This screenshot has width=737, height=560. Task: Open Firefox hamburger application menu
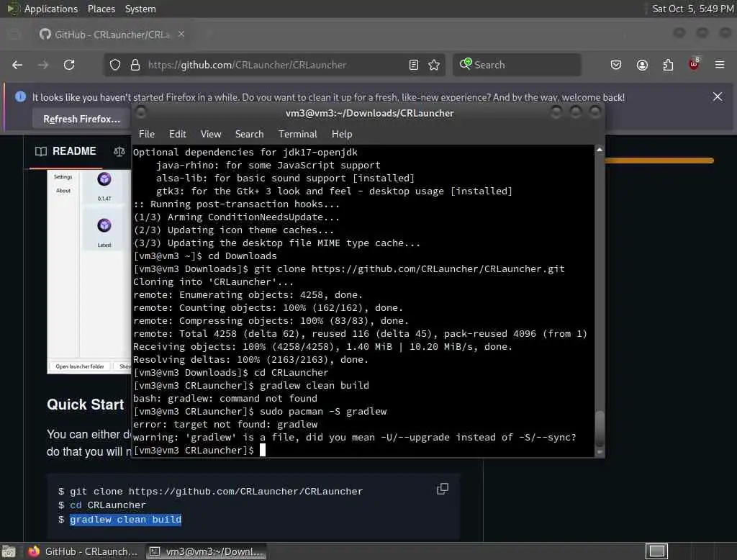click(x=720, y=65)
